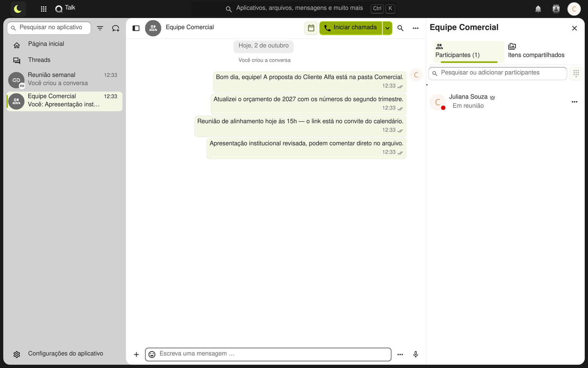Click the Hoje, 2 de outubro date label

point(263,46)
